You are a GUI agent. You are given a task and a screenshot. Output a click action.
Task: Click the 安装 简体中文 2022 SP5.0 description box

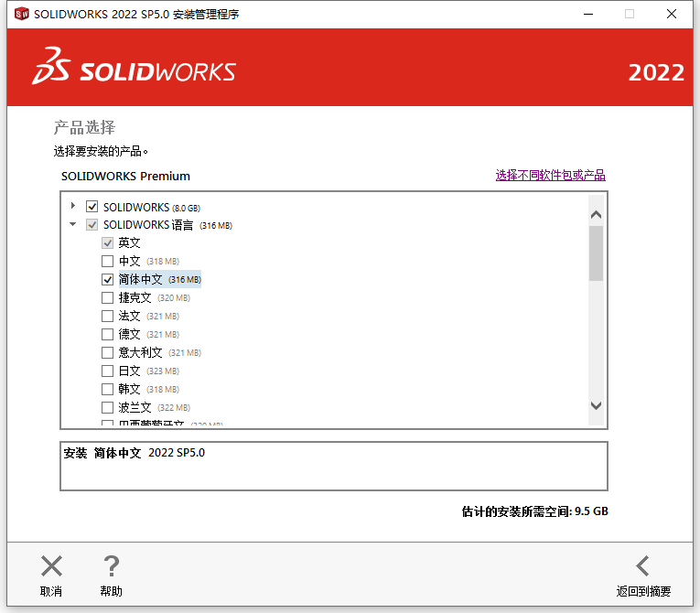point(334,466)
